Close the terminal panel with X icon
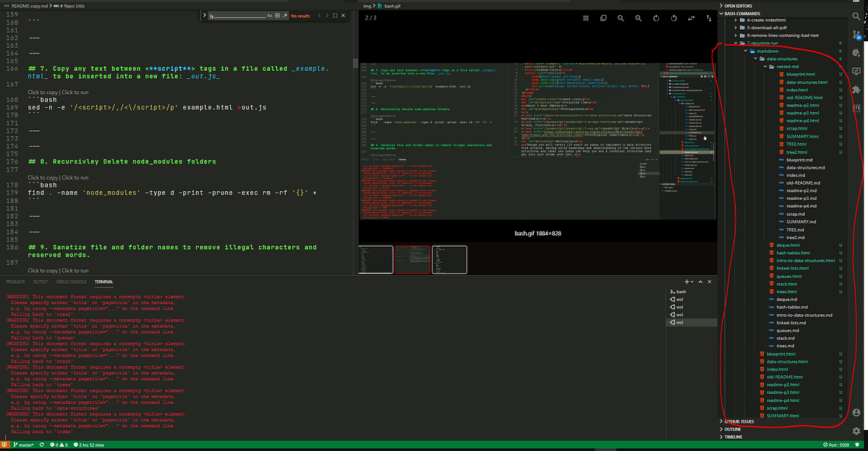The width and height of the screenshot is (868, 451). pos(708,281)
